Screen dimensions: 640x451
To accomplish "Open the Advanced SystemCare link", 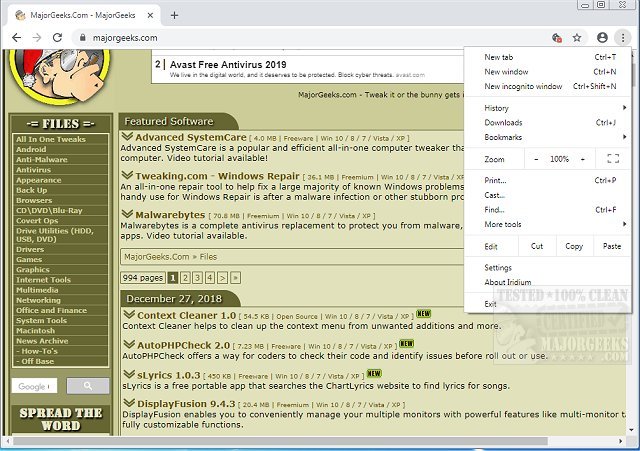I will pos(191,137).
